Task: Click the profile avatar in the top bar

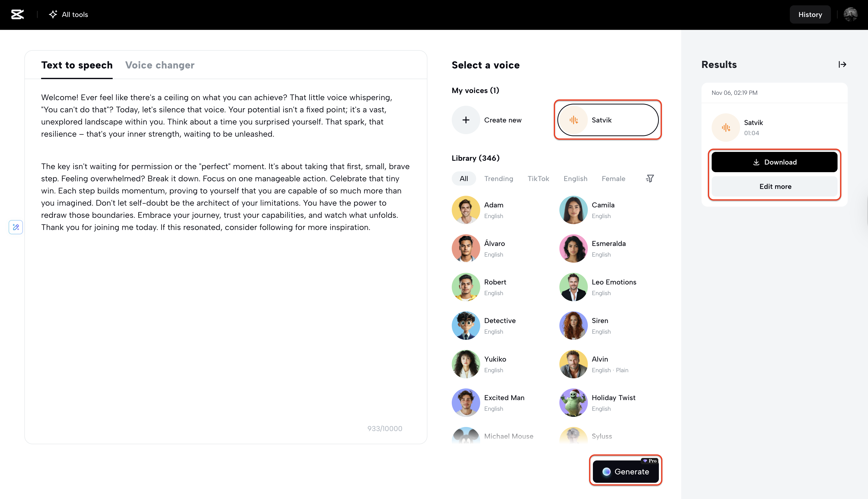Action: click(851, 14)
